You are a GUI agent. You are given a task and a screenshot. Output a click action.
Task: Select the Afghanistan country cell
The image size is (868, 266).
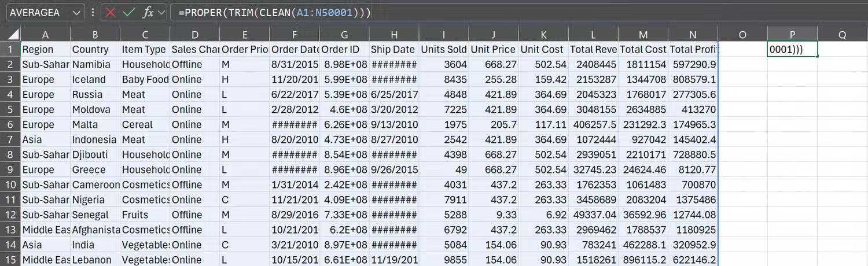(95, 230)
